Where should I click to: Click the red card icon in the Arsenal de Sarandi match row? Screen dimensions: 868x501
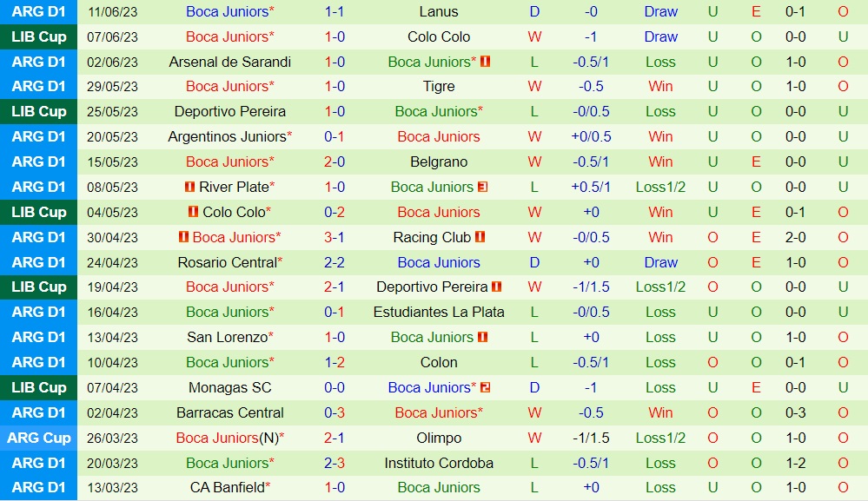click(x=485, y=62)
